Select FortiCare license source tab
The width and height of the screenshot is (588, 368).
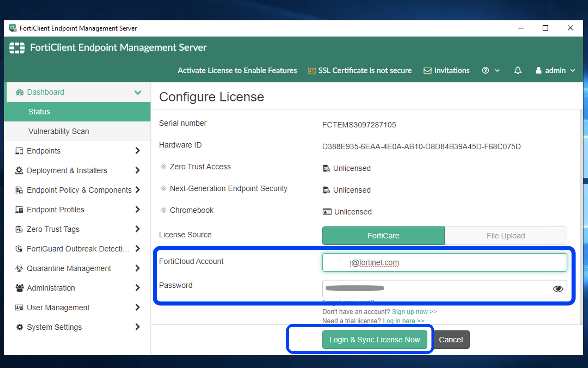click(383, 236)
